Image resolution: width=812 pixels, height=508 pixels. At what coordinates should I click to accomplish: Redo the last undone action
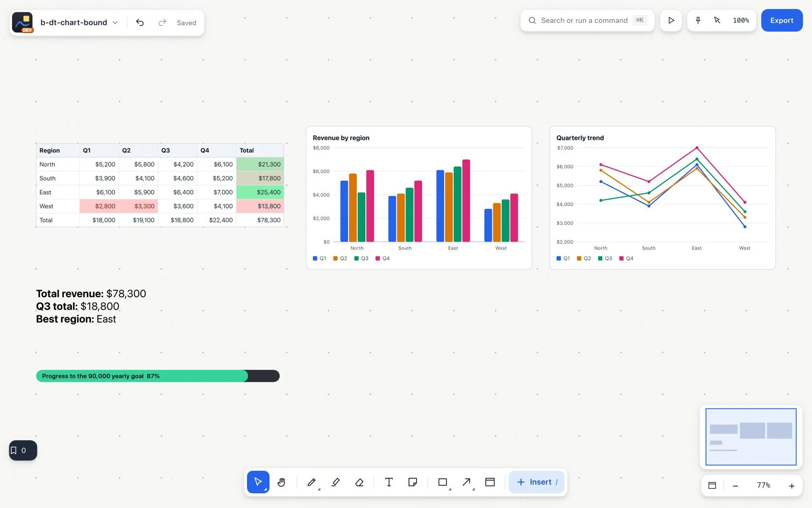[x=162, y=22]
